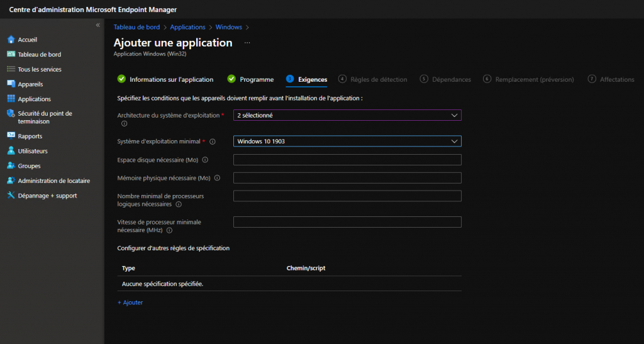
Task: Click + Ajouter to add a specification rule
Action: (130, 302)
